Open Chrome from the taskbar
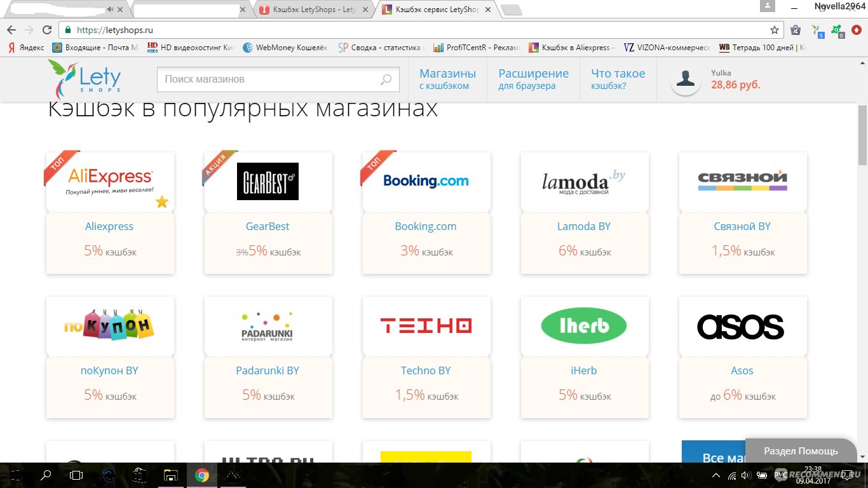 pyautogui.click(x=202, y=475)
